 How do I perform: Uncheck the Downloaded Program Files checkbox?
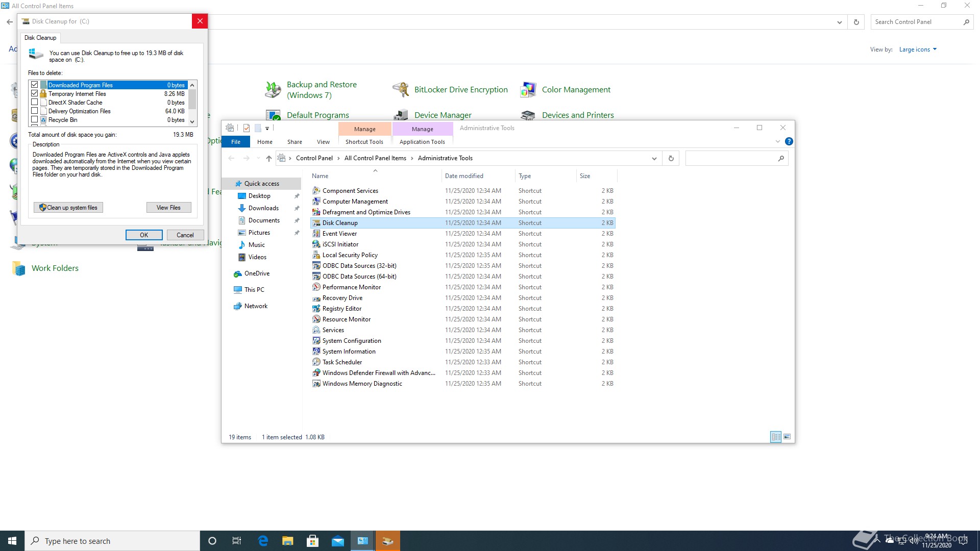point(35,85)
